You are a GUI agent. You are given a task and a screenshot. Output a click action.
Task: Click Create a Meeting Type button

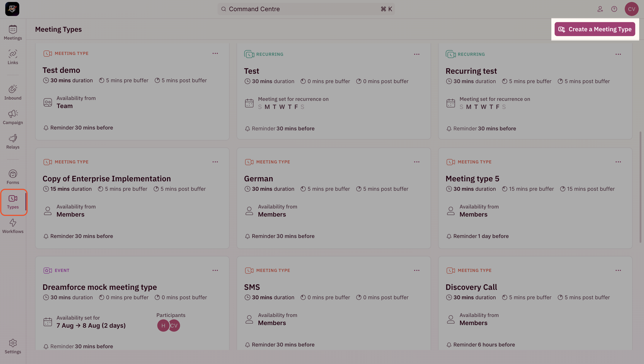595,29
